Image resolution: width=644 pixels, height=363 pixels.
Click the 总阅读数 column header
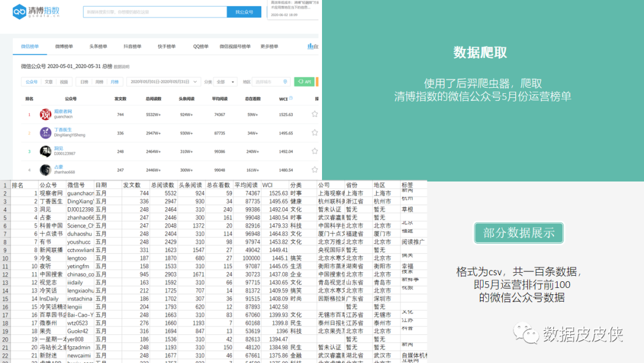(x=153, y=99)
